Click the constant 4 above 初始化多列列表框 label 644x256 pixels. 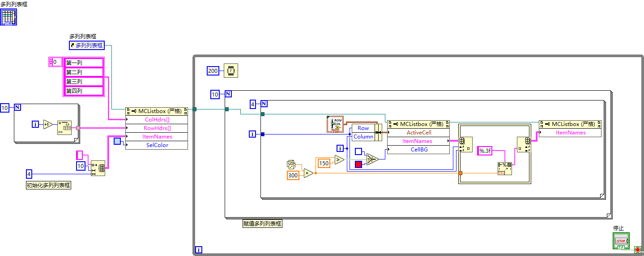[x=29, y=174]
